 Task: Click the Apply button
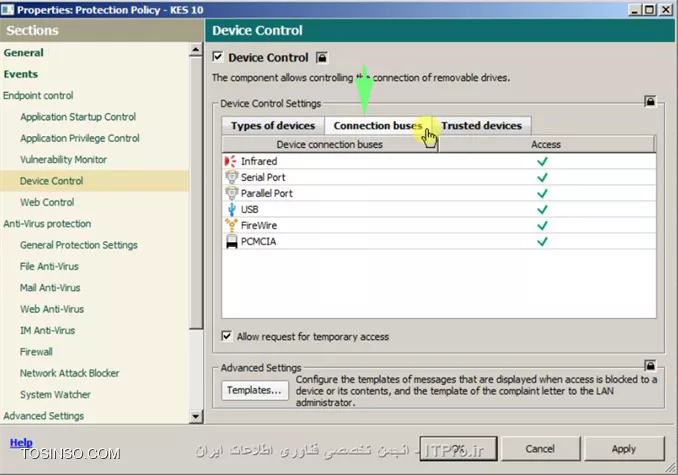click(x=624, y=449)
